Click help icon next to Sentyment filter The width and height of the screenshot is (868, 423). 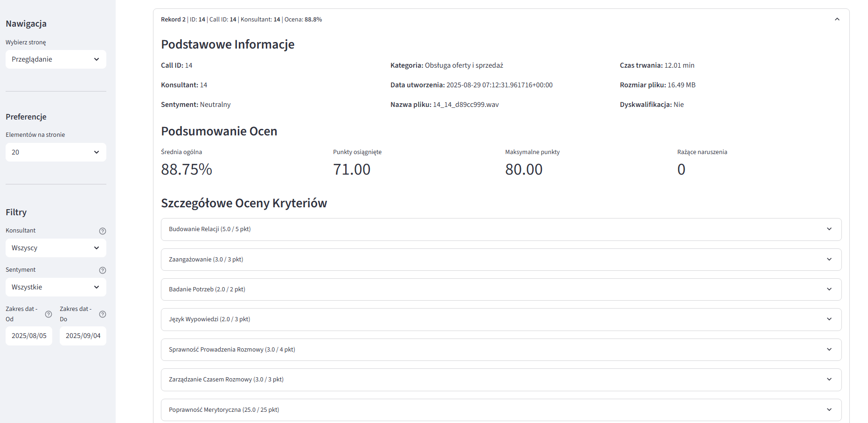(x=103, y=270)
